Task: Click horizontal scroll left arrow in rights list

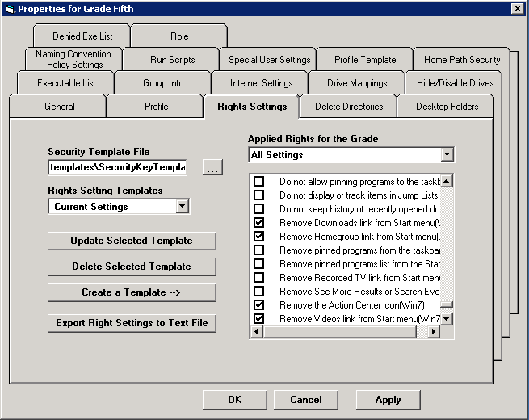Action: tap(255, 332)
